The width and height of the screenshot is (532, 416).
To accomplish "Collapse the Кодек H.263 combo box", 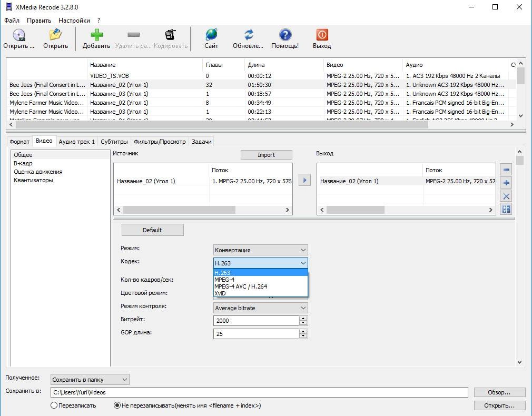I will click(261, 263).
